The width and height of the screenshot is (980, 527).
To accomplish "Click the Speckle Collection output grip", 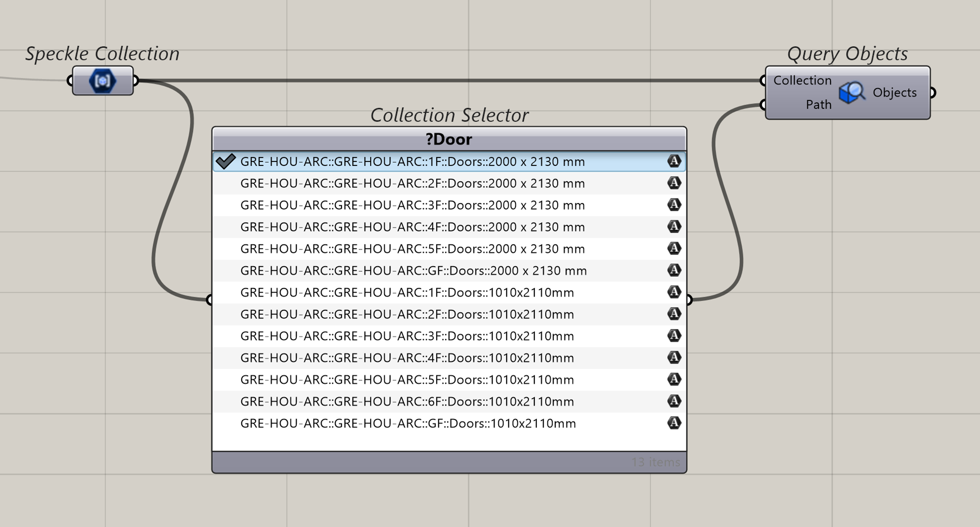I will [136, 80].
